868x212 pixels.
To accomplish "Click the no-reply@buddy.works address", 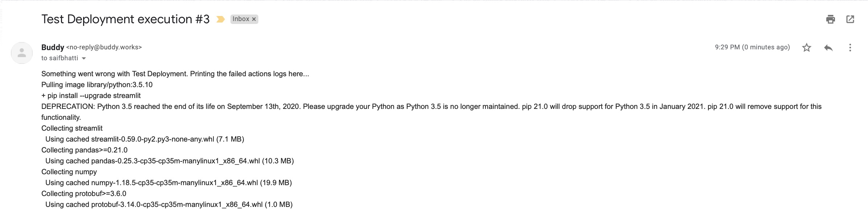I will 104,47.
